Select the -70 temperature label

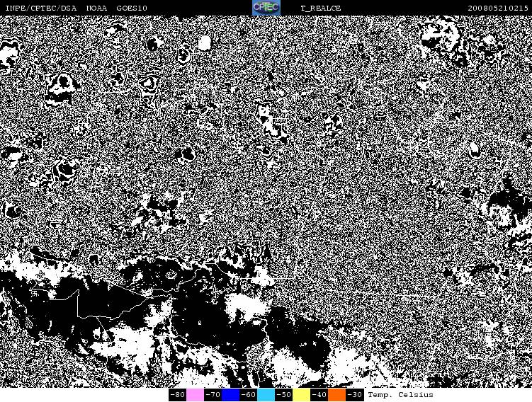(213, 395)
